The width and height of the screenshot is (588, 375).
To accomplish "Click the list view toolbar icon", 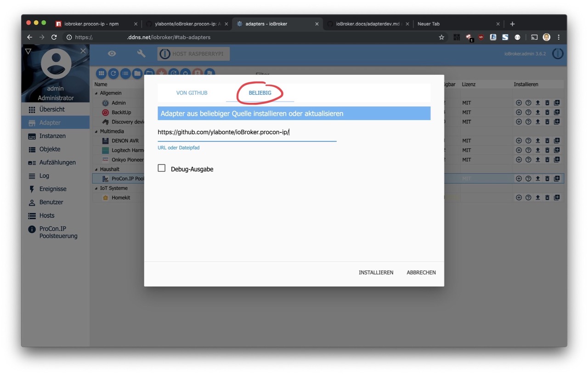I will click(125, 74).
